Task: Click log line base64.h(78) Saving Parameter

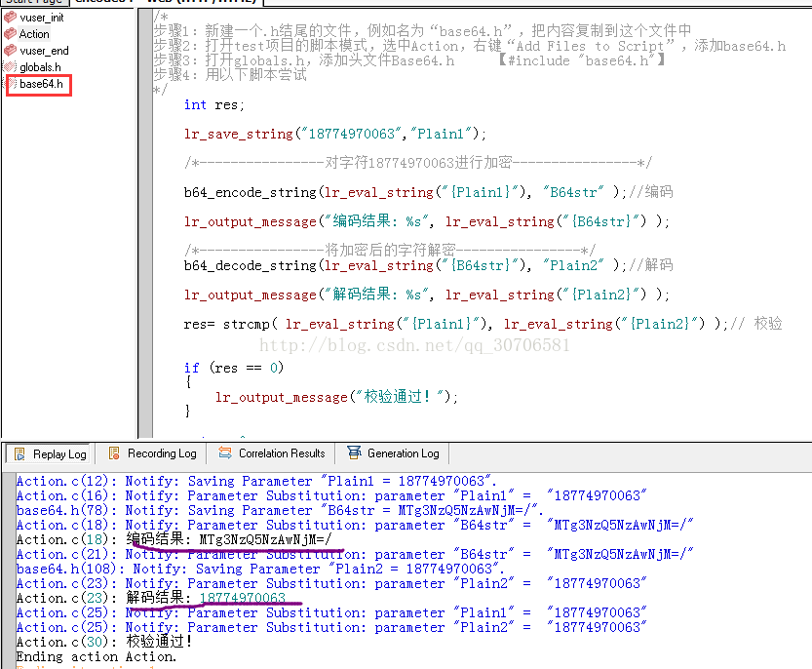Action: 280,511
